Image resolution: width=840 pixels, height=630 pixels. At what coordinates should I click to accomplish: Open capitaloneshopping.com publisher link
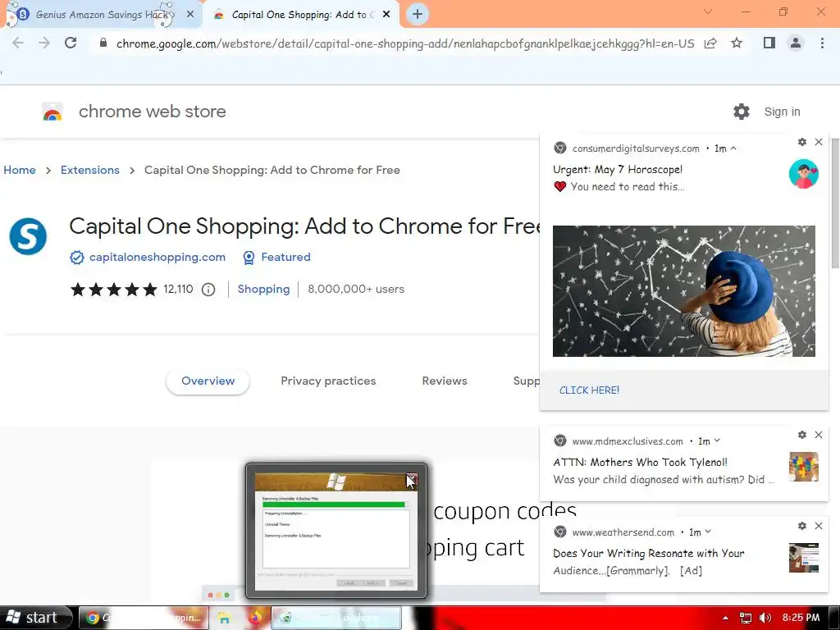coord(157,257)
